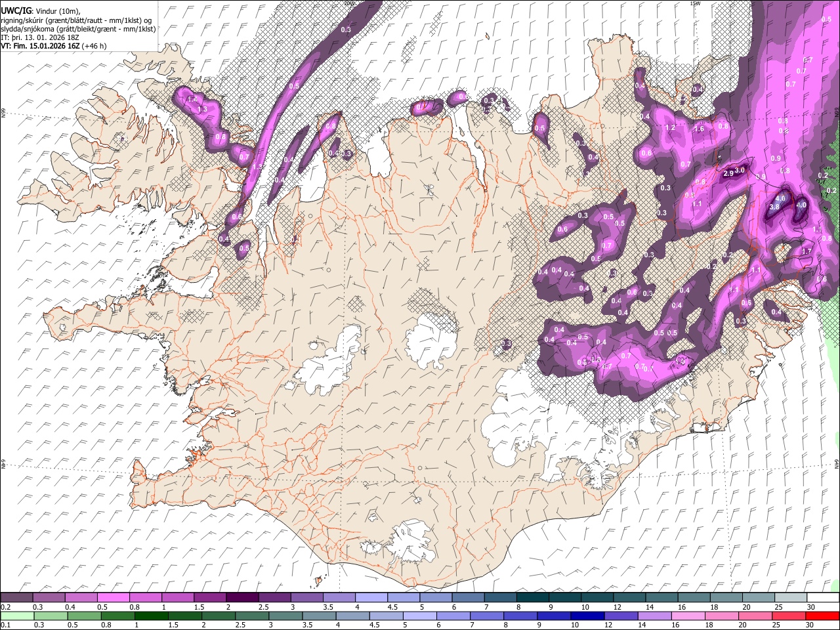Click the lavender swatch after 4 in snow legend
Viewport: 840px width, 630px height.
(x=371, y=598)
